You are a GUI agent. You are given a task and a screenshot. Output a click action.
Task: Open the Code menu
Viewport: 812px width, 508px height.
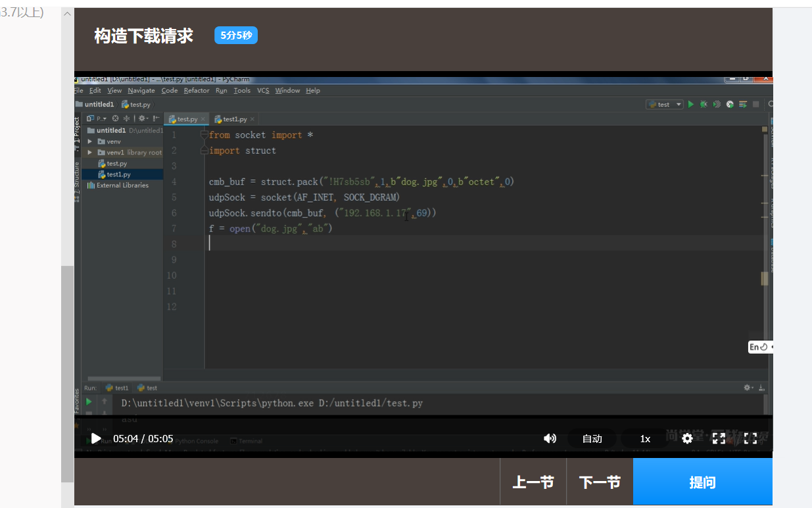170,91
